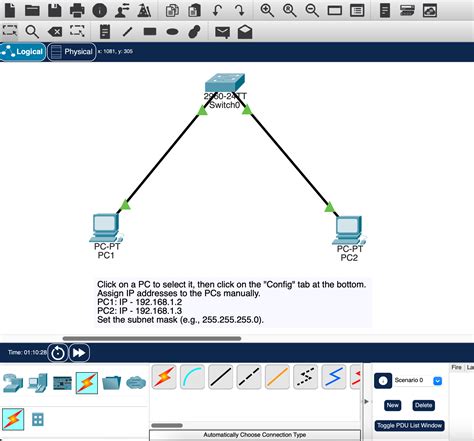The width and height of the screenshot is (474, 441).
Task: Select the End Devices category
Action: (x=38, y=383)
